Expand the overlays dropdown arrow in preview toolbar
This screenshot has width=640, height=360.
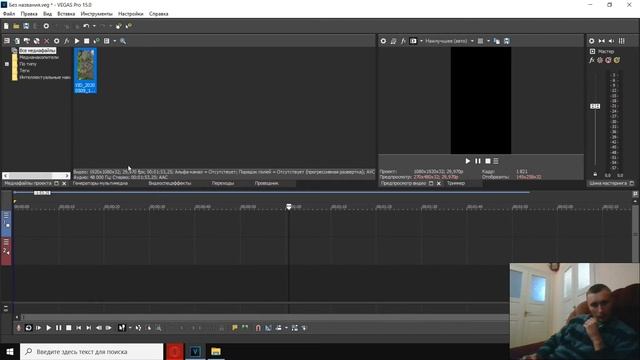[488, 41]
